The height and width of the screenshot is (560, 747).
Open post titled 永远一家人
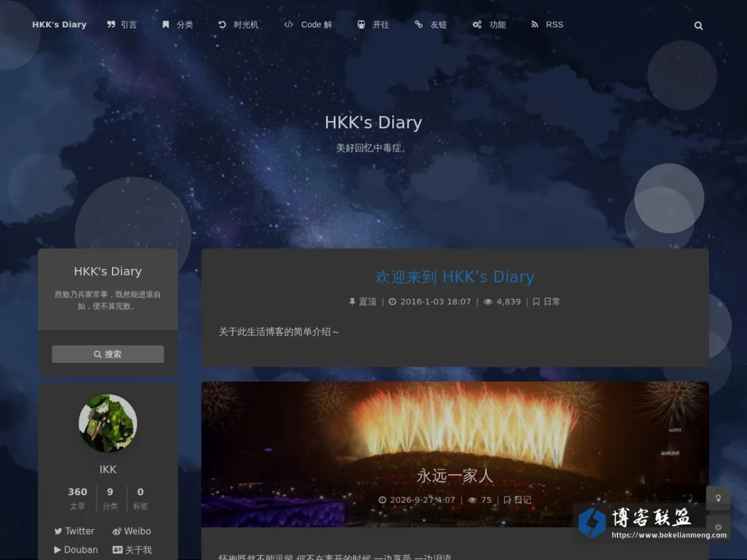455,476
